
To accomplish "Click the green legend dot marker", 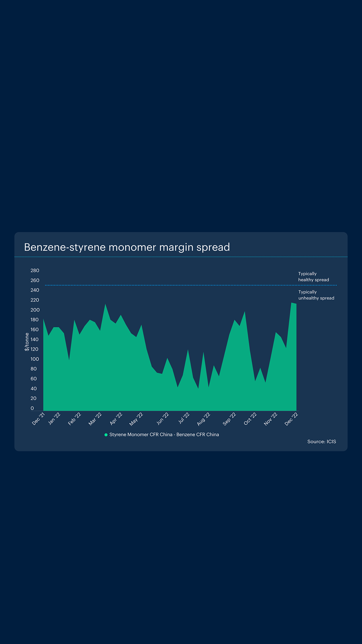I will tap(106, 435).
